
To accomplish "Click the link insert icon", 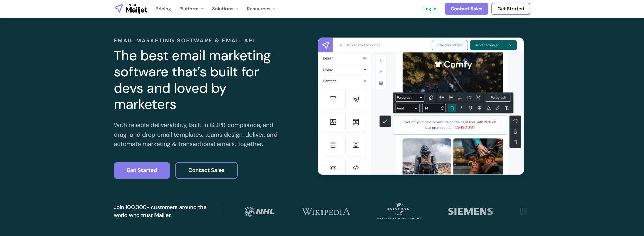I will point(431,98).
